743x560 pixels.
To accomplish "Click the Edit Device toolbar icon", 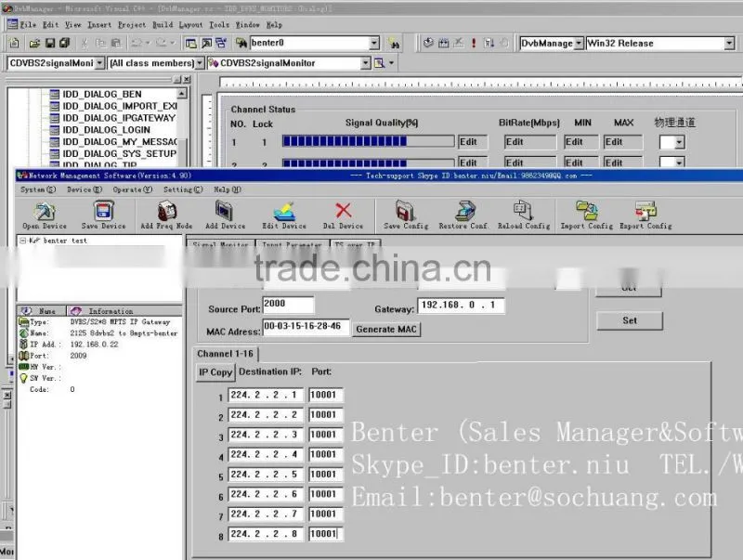I will 284,212.
